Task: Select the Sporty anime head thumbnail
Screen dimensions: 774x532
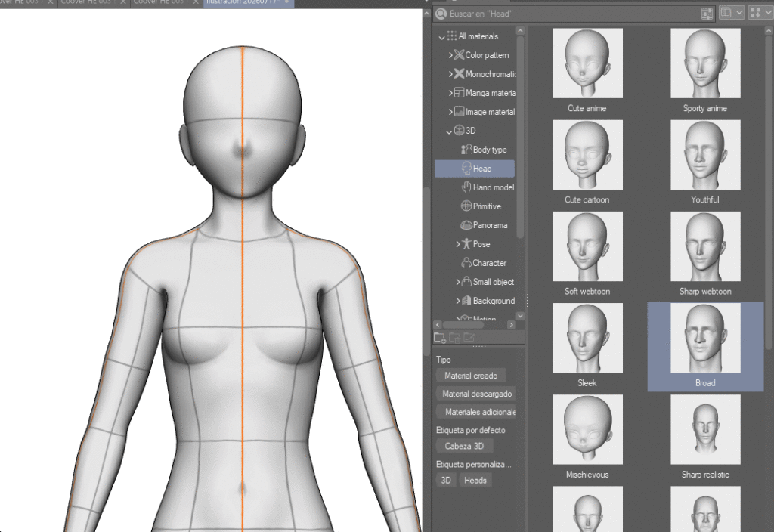Action: click(x=705, y=63)
